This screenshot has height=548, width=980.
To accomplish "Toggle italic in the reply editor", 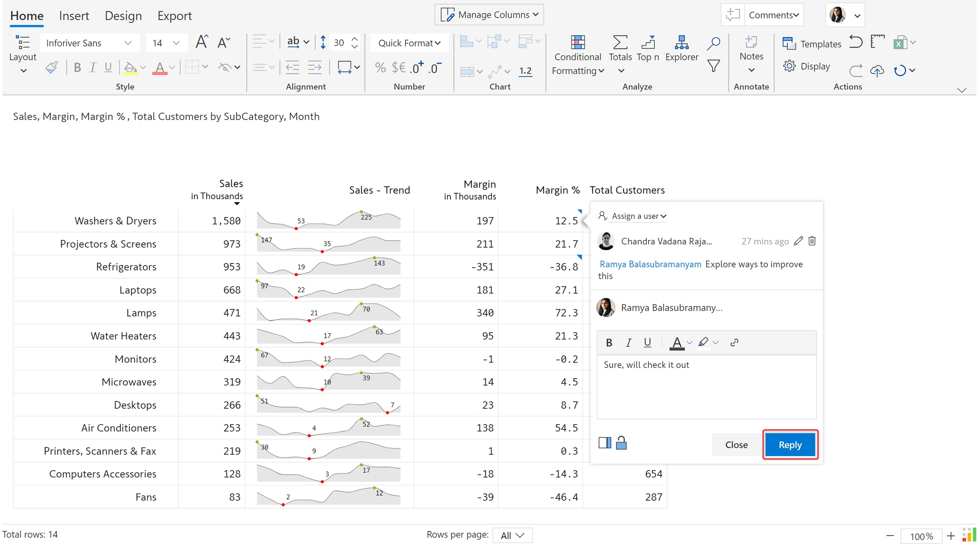I will (628, 343).
